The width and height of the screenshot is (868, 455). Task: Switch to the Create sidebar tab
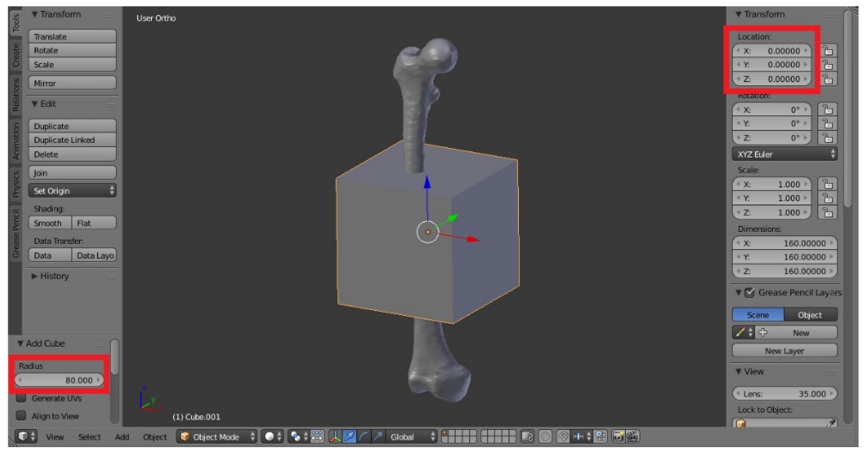coord(16,55)
